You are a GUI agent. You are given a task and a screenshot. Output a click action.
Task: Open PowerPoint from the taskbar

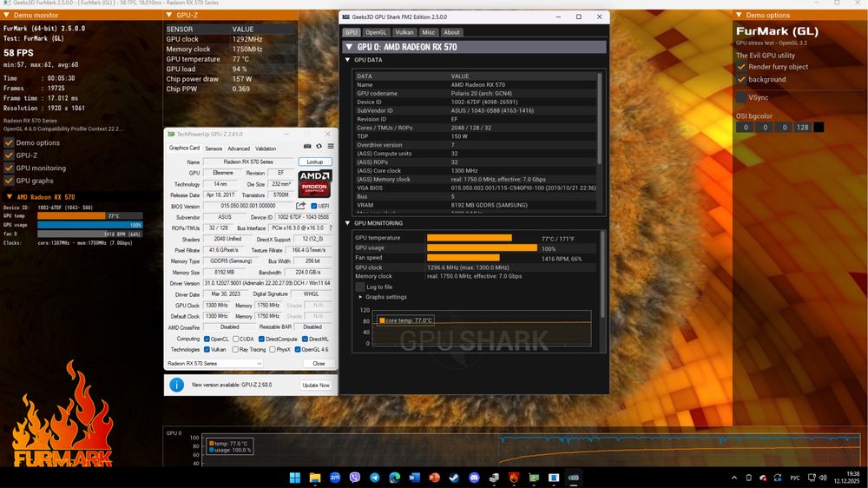(x=435, y=478)
